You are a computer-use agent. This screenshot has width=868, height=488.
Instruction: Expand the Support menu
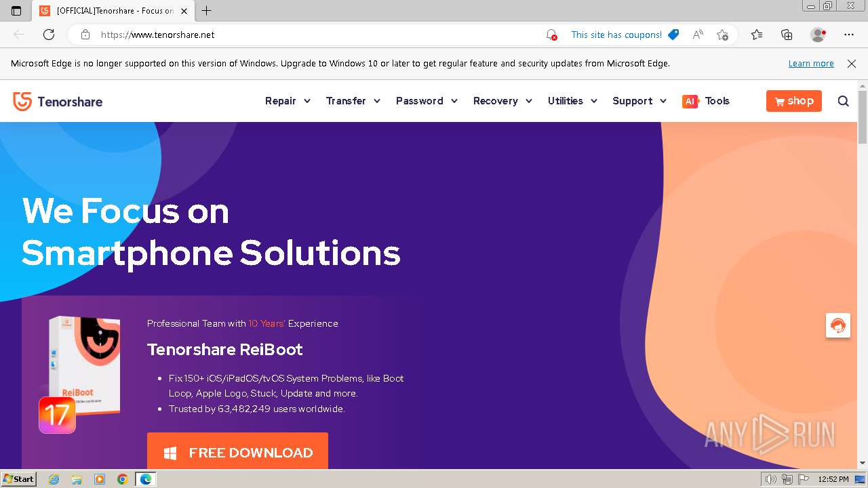639,101
